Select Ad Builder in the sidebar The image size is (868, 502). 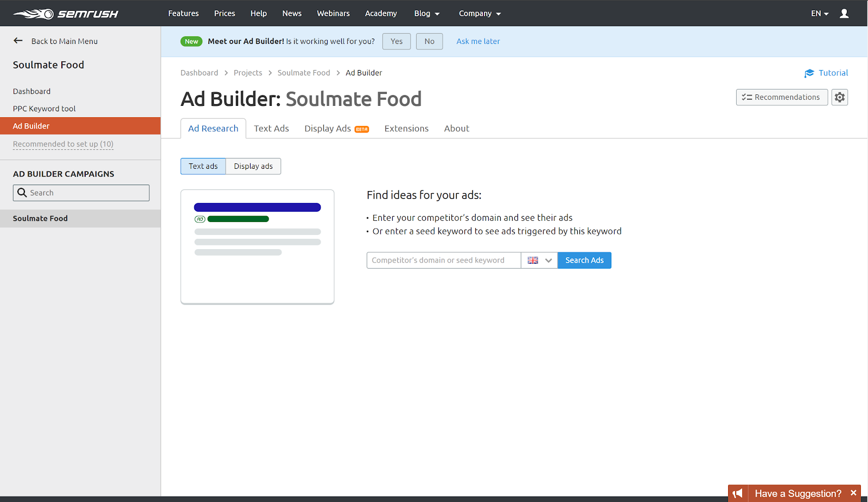(x=80, y=126)
